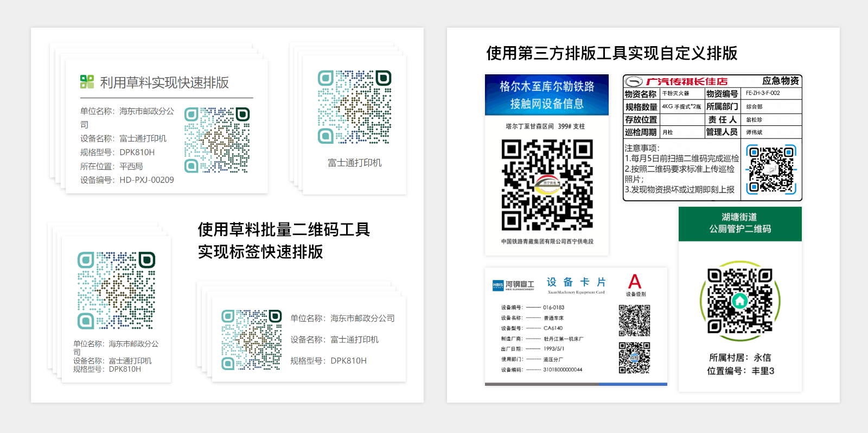Screen dimensions: 868x433
Task: Click the table cell 4KG 手提式*2瓶
Action: [x=681, y=106]
